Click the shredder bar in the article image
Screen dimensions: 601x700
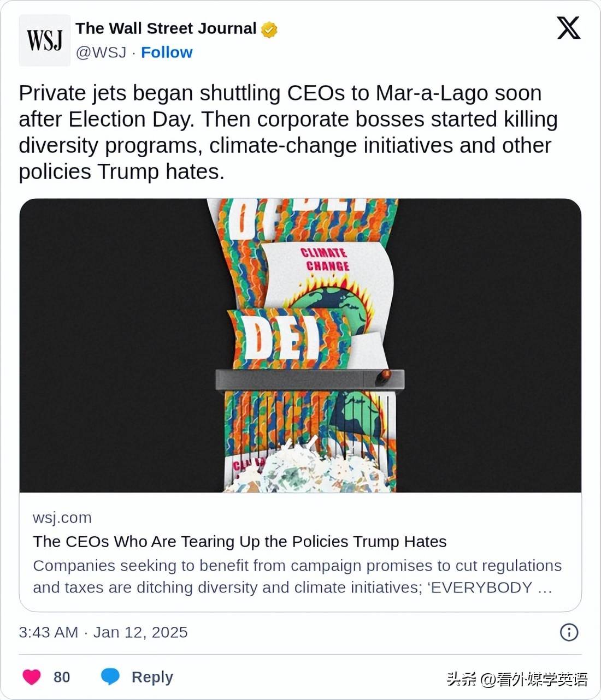310,379
